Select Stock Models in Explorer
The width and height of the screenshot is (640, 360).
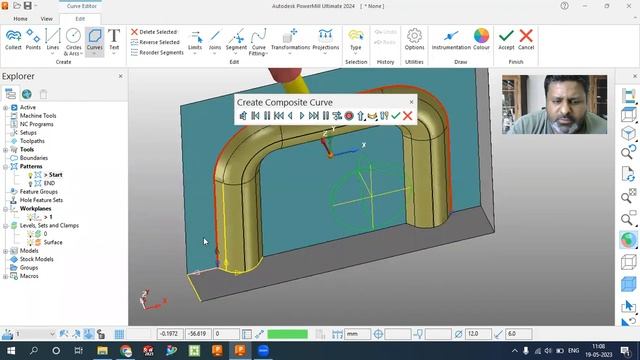36,259
